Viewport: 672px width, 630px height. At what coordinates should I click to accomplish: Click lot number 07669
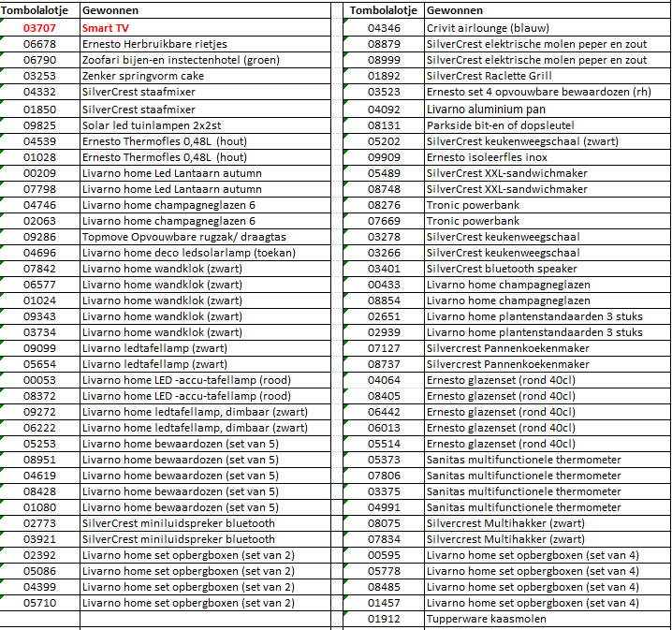click(384, 221)
